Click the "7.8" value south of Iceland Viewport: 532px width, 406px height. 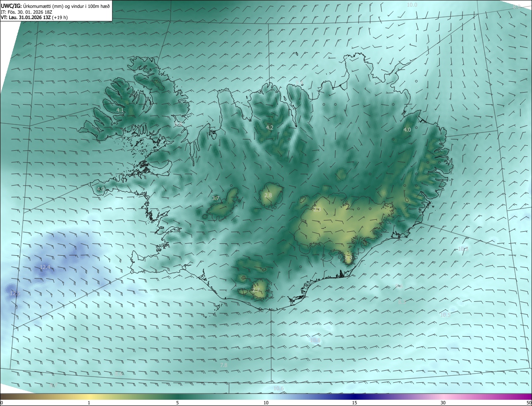pyautogui.click(x=224, y=365)
